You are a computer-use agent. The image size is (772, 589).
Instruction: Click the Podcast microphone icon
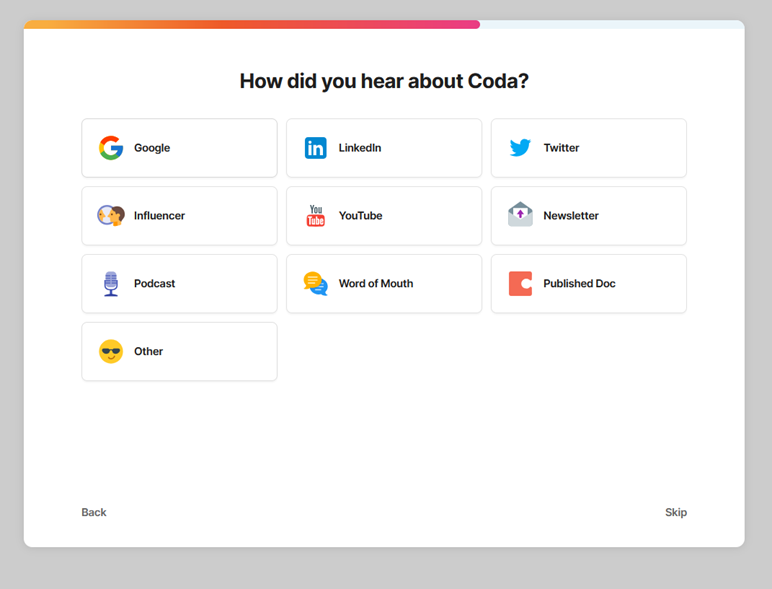(111, 284)
